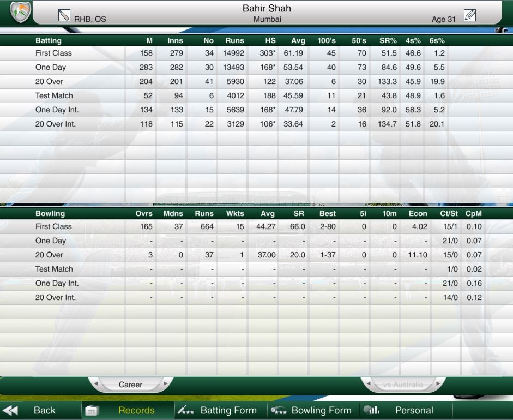513x420 pixels.
Task: Select the vs Australia opponent label
Action: pyautogui.click(x=403, y=385)
